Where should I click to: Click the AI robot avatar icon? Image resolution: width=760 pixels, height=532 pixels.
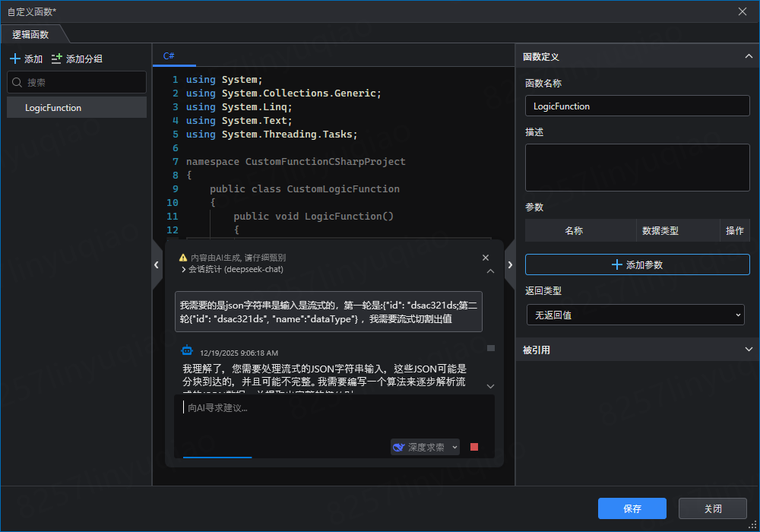tap(187, 350)
